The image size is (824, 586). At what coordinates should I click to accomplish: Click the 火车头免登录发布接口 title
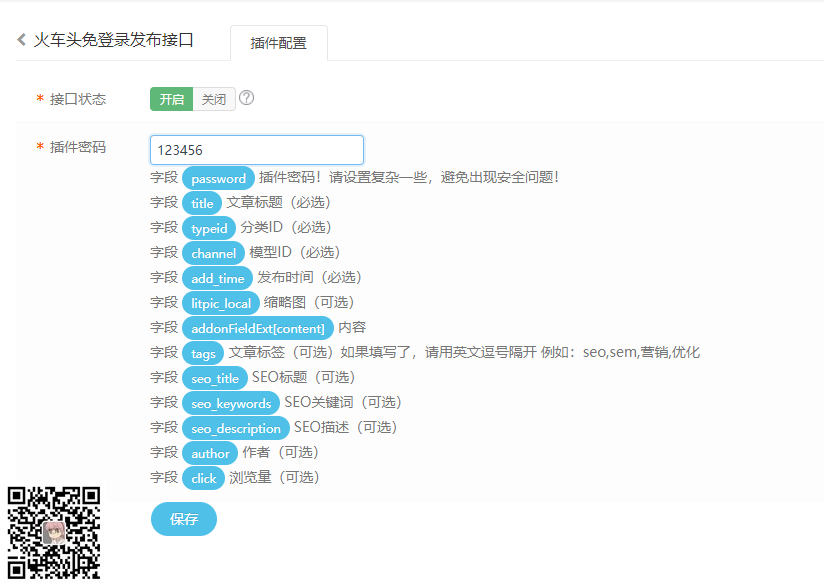tap(116, 39)
